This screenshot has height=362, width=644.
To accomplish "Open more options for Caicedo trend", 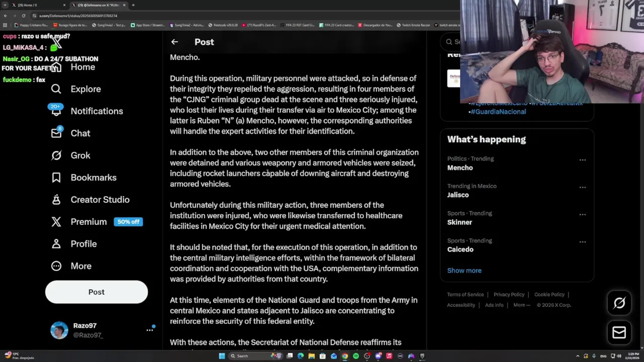I will pyautogui.click(x=582, y=241).
